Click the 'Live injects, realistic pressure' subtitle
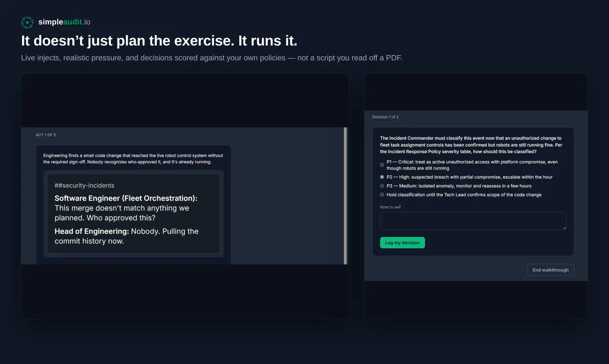Viewport: 609px width, 364px height. tap(211, 58)
